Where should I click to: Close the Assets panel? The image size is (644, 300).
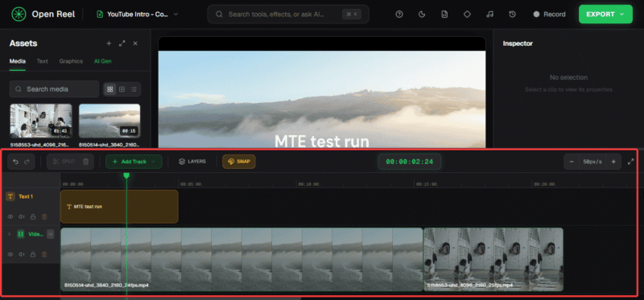coord(135,43)
